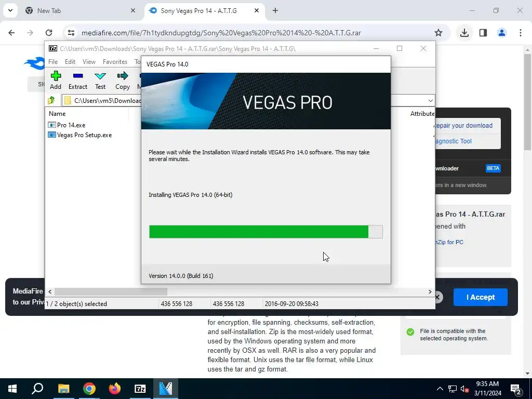This screenshot has height=399, width=532.
Task: Open File Explorer from taskbar
Action: [x=63, y=389]
